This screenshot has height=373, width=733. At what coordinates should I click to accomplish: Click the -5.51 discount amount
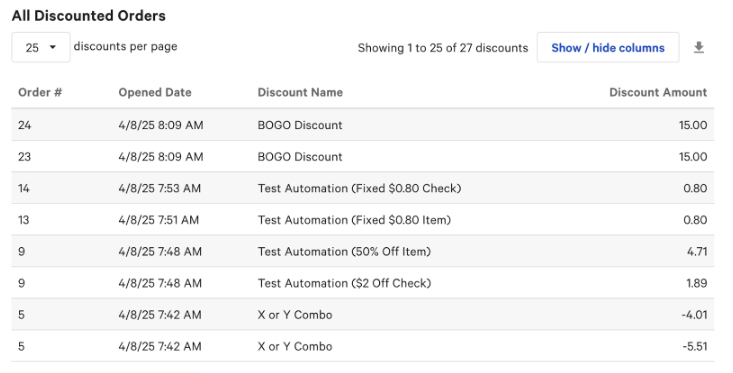point(694,346)
